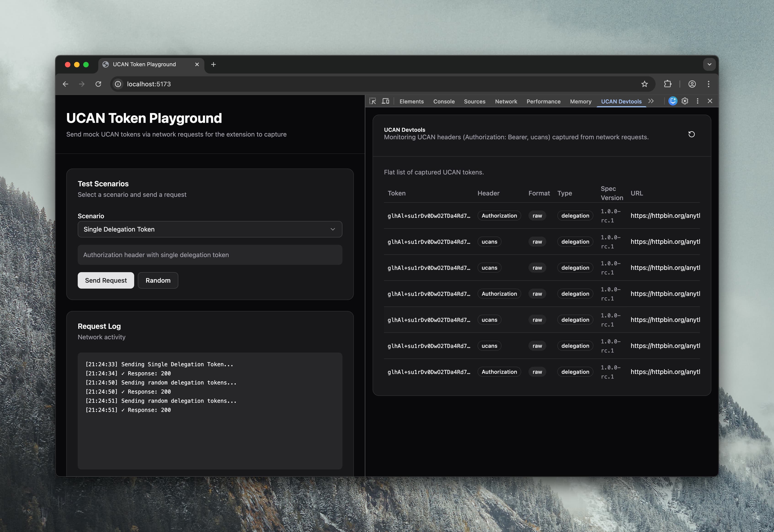Expand the hidden DevTools panels chevron
The height and width of the screenshot is (532, 774).
(x=651, y=101)
